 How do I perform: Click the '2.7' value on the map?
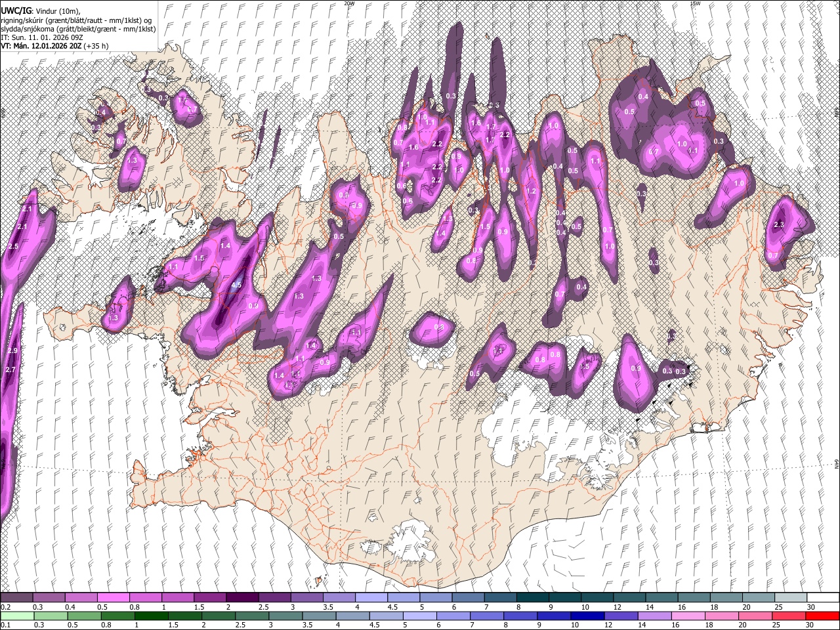point(10,370)
